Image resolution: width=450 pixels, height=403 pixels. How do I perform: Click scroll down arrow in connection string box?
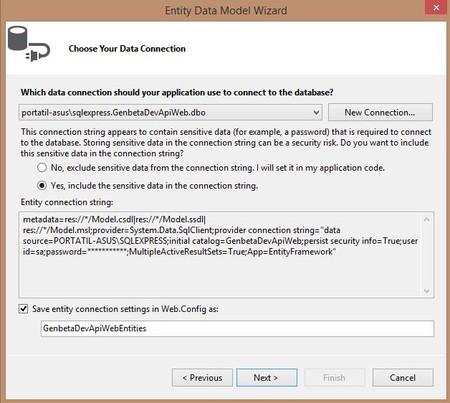[x=427, y=291]
